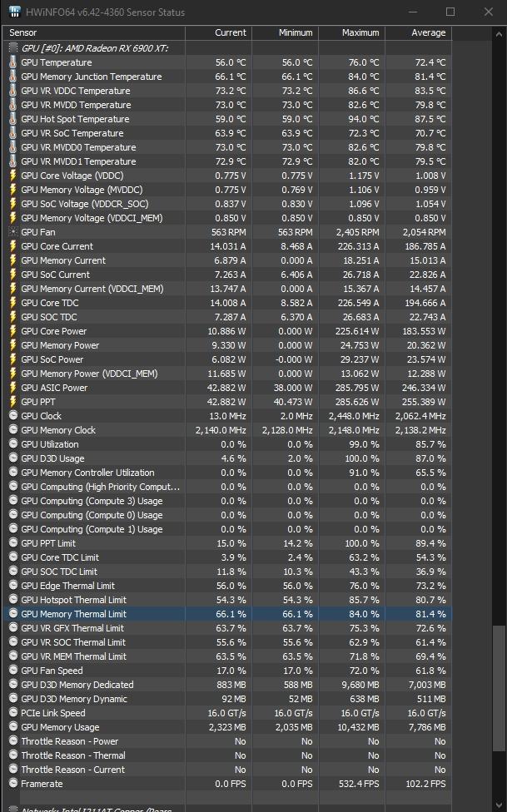Click circular icon next to GPU D3D Usage
This screenshot has width=507, height=812.
coord(13,458)
